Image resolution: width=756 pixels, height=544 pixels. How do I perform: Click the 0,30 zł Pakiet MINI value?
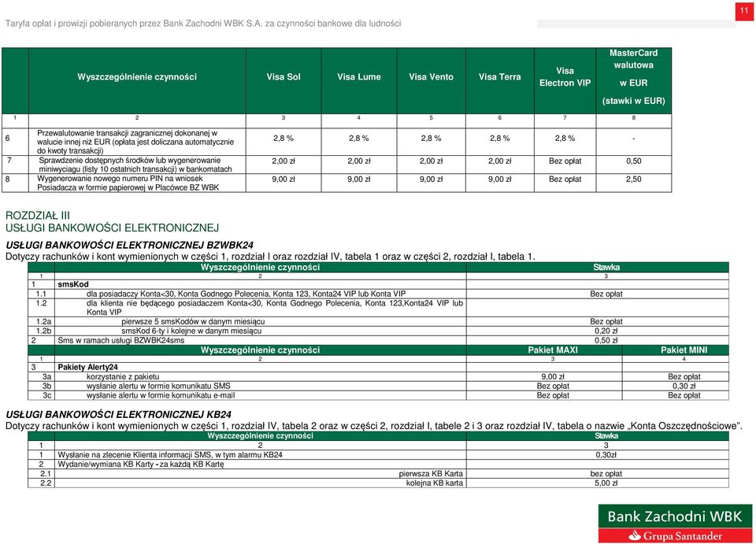pyautogui.click(x=684, y=386)
